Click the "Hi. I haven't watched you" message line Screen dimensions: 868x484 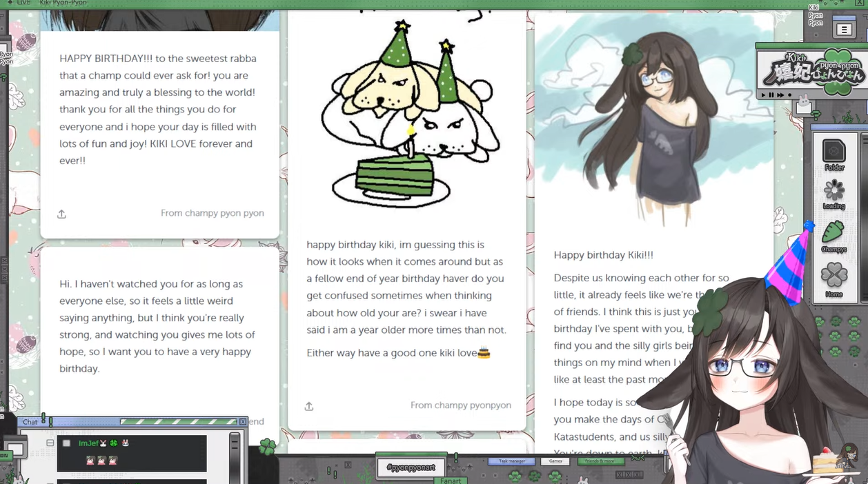(151, 284)
